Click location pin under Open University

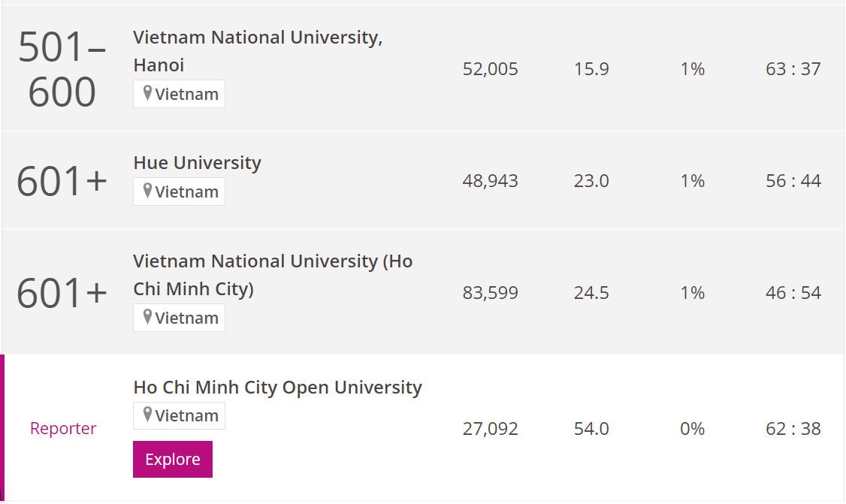click(147, 415)
